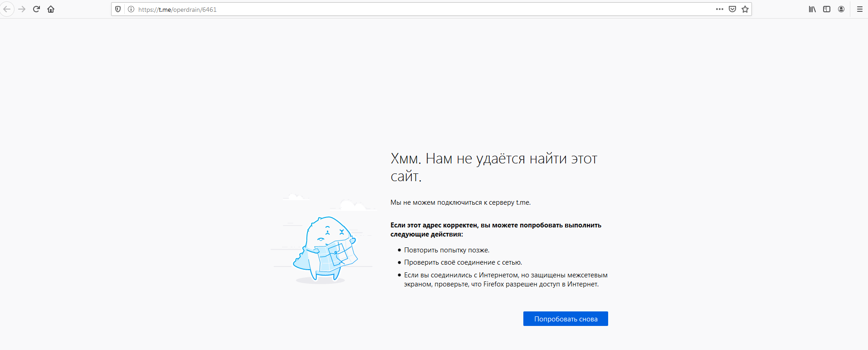Reload the current page
Image resolution: width=868 pixels, height=350 pixels.
point(36,9)
